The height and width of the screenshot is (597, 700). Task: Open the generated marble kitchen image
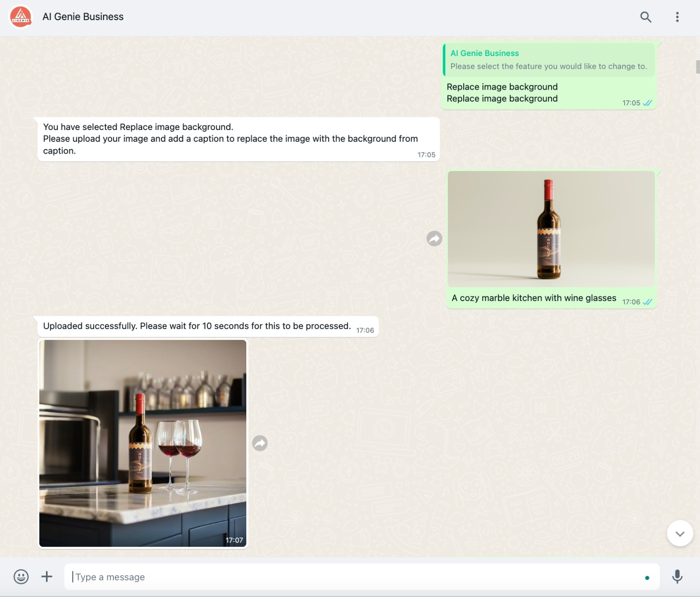click(x=143, y=443)
